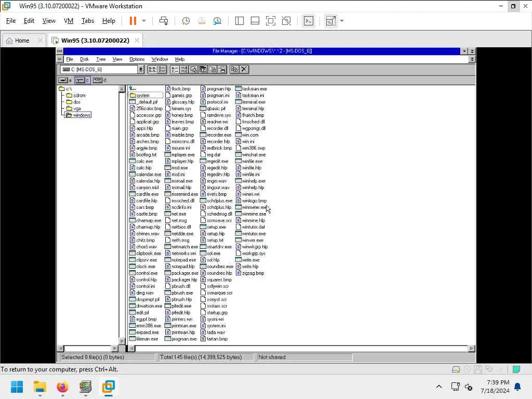Viewport: 532px width, 399px height.
Task: Open VMware's Tabs menu
Action: click(x=87, y=21)
